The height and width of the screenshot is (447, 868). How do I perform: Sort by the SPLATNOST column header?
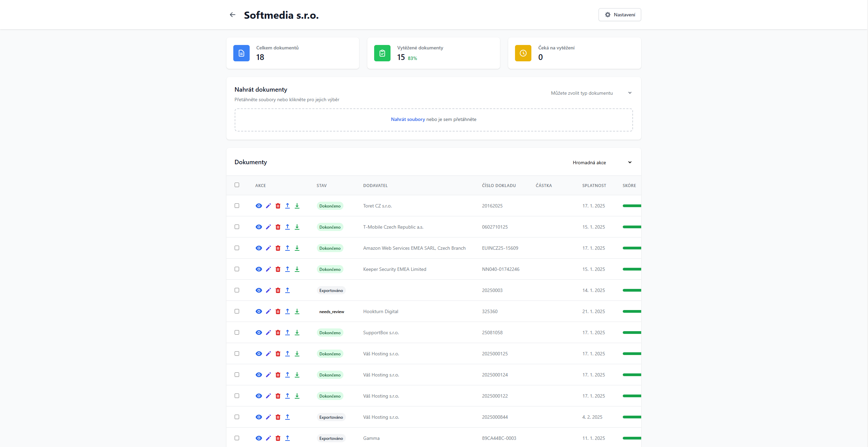point(594,186)
